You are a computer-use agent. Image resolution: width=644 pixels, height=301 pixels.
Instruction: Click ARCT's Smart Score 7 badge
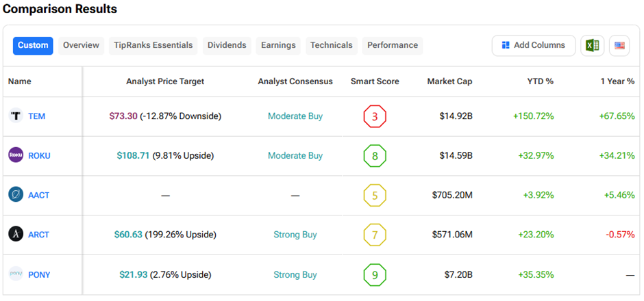[375, 235]
